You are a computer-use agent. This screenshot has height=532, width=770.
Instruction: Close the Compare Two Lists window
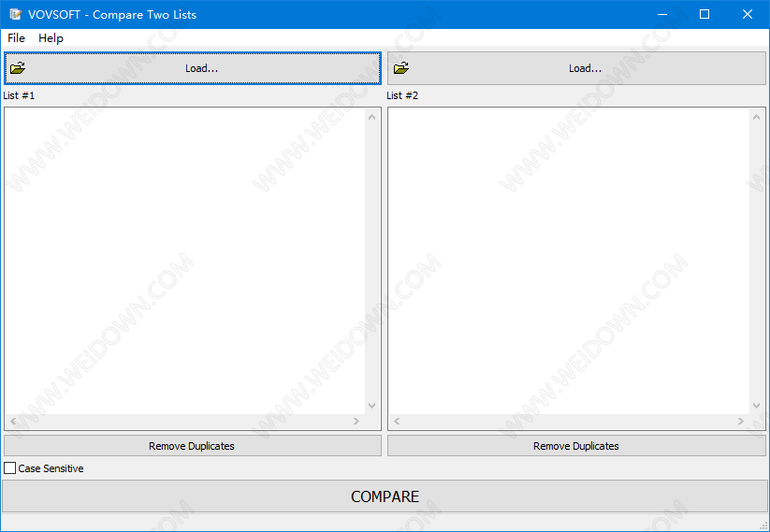(x=748, y=14)
